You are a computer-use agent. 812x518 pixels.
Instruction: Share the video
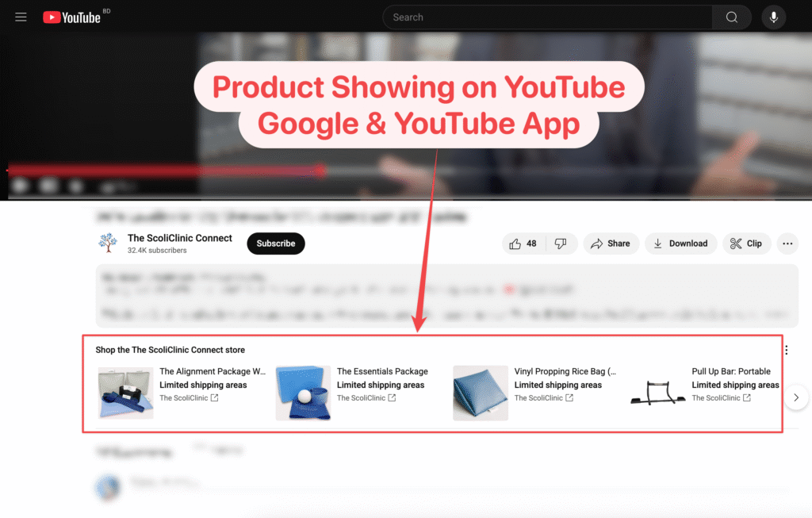click(x=611, y=244)
